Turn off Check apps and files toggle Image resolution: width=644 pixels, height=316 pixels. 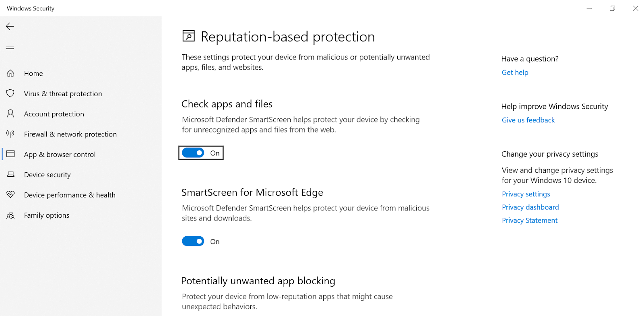(193, 153)
